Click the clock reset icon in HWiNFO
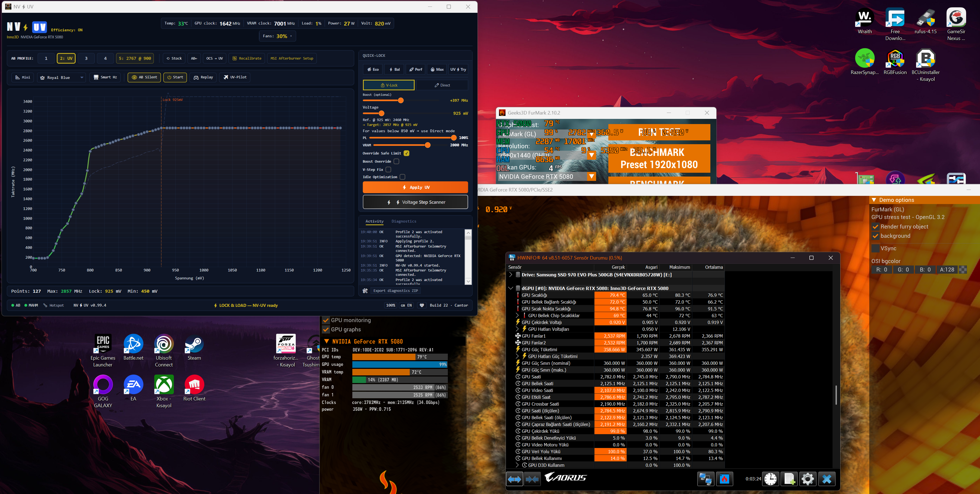 tap(771, 479)
